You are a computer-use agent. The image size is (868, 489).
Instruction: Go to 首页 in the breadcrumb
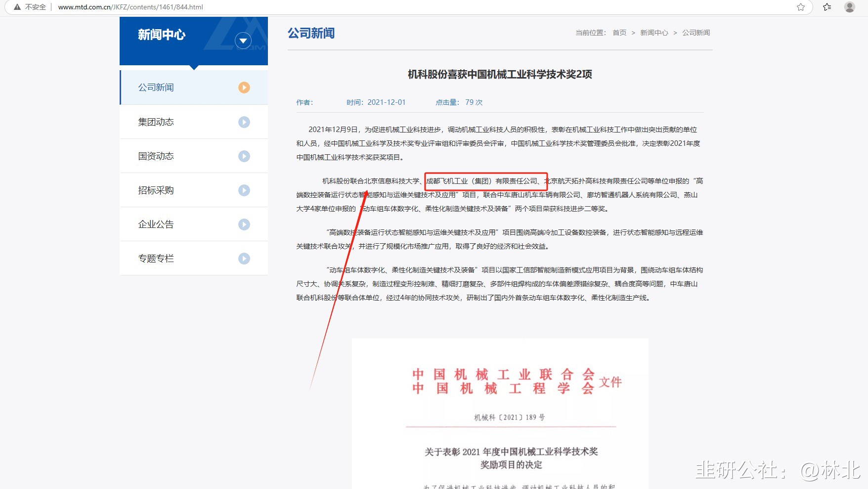[x=619, y=33]
